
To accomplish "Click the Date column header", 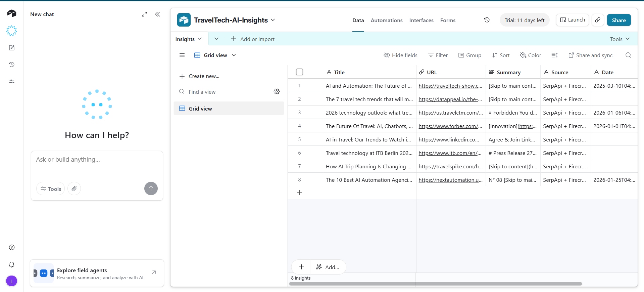I will click(614, 72).
